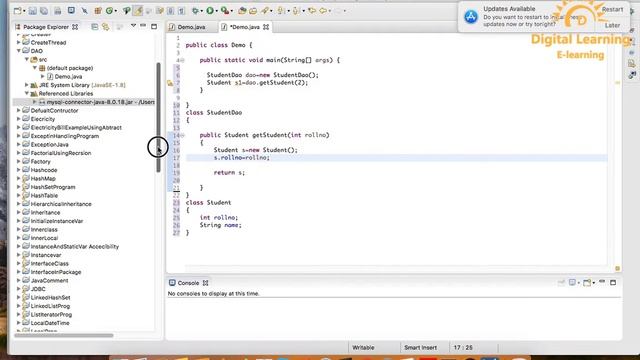This screenshot has height=360, width=640.
Task: Expand the CreateThread project
Action: click(19, 42)
